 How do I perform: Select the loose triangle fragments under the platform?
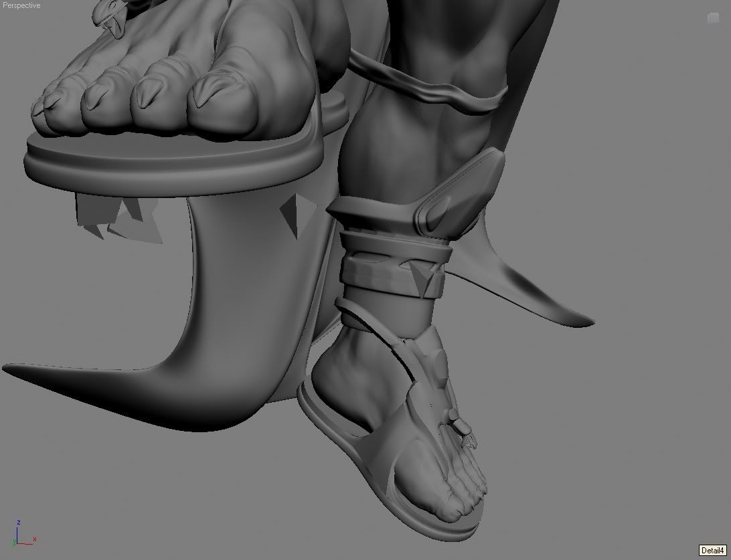pyautogui.click(x=120, y=217)
